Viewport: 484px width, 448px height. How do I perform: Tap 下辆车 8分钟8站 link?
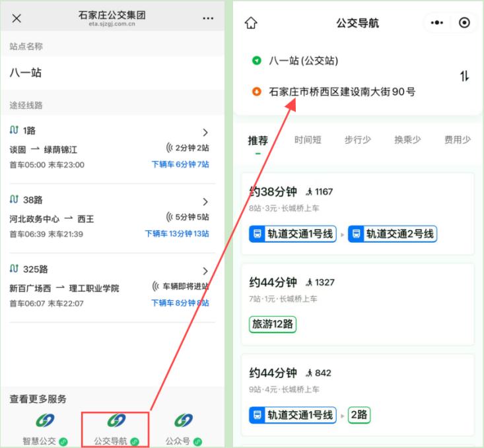[x=180, y=303]
